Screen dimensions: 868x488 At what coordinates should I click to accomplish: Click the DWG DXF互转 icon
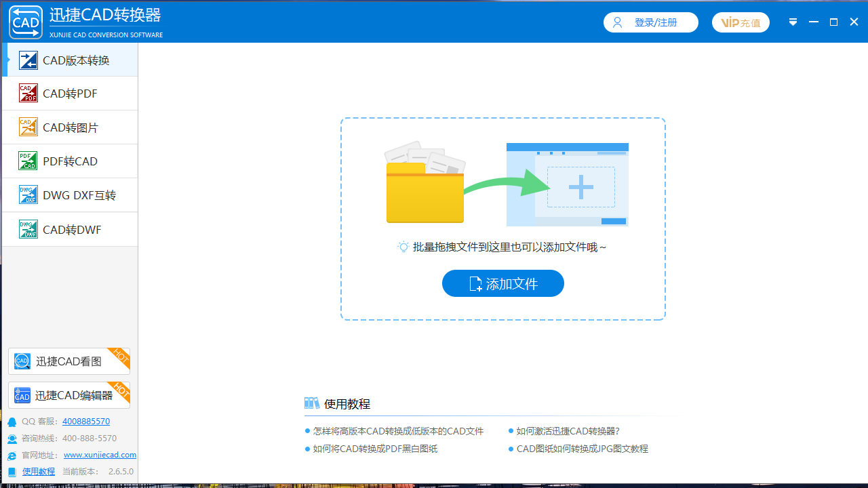pos(28,195)
